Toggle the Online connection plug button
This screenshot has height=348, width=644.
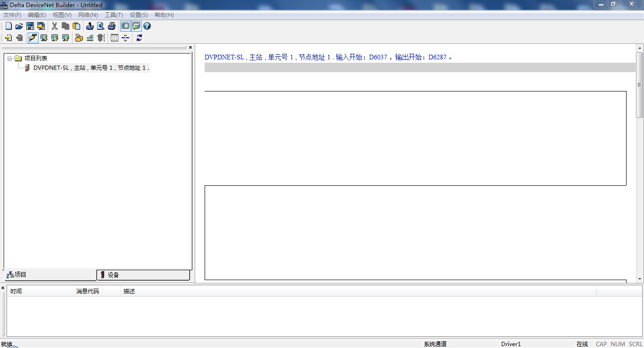(33, 38)
